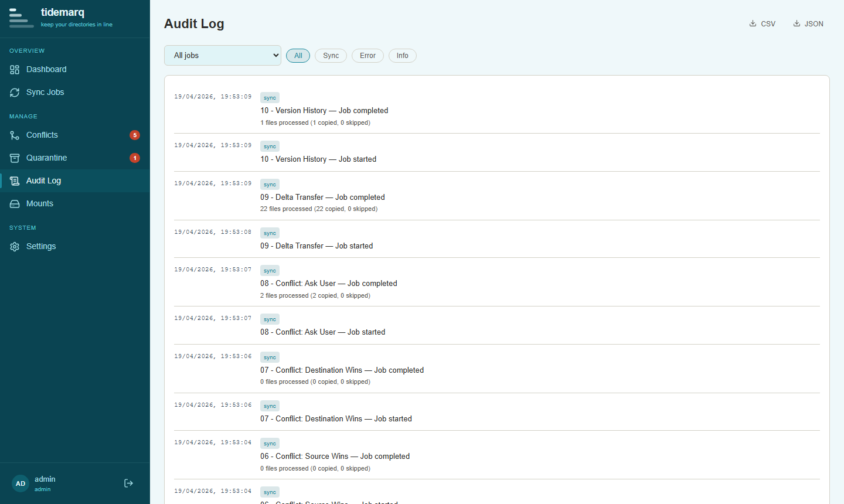Select '09 - Delta Transfer — Job started'

(316, 246)
